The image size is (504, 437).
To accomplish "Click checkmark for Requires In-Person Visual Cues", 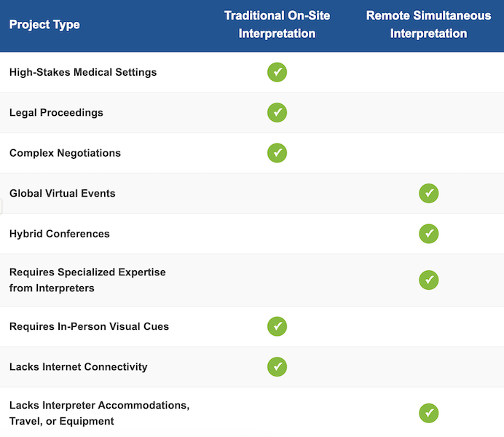I will (277, 326).
